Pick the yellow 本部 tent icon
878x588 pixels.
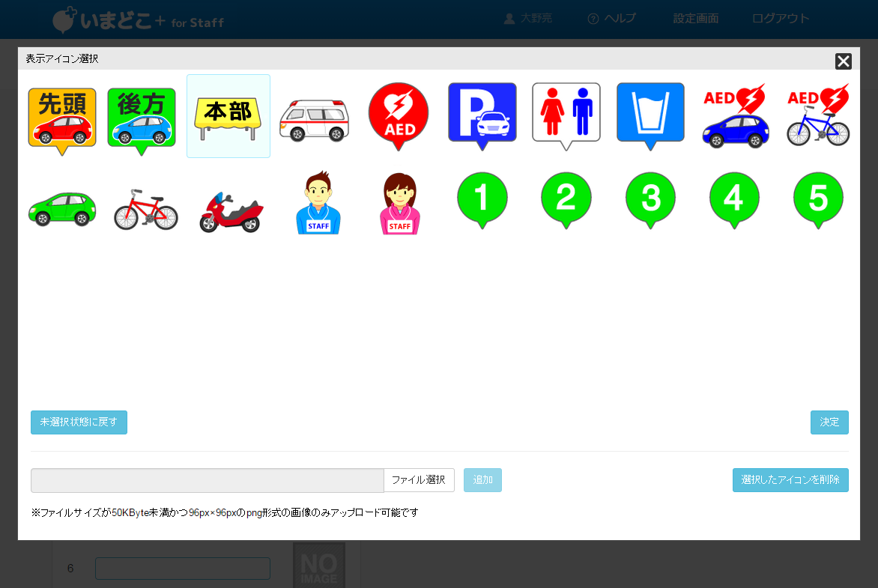coord(228,116)
